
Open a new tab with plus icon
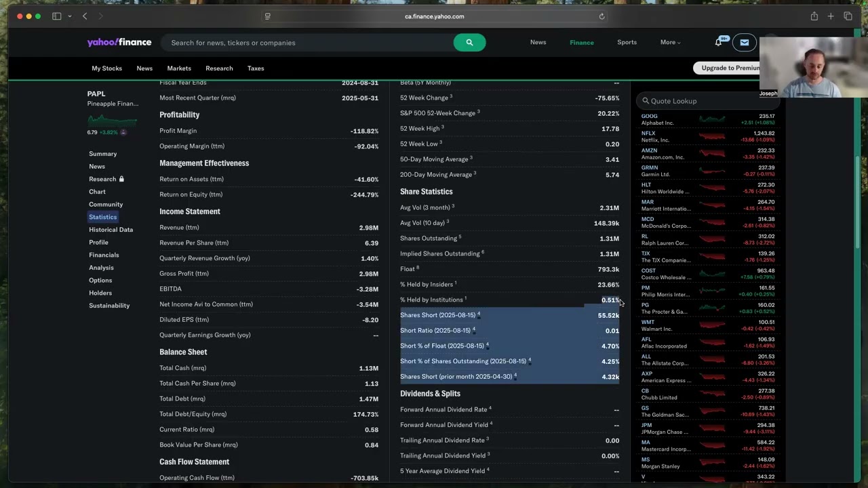tap(831, 16)
